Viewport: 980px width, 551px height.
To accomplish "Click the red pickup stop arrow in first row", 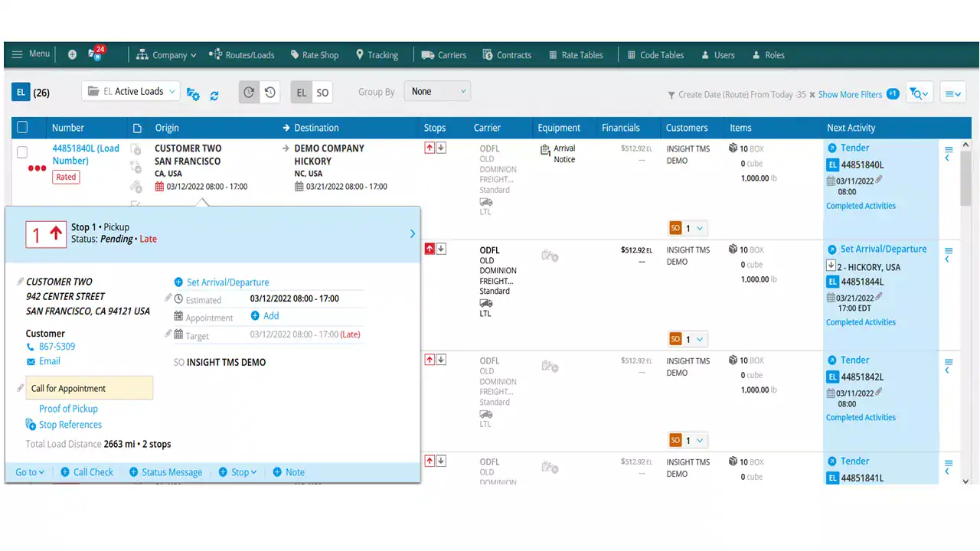I will point(430,148).
